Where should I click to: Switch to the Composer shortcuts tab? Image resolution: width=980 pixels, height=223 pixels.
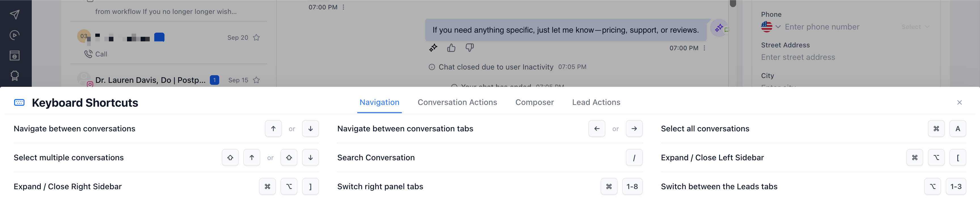pos(534,102)
